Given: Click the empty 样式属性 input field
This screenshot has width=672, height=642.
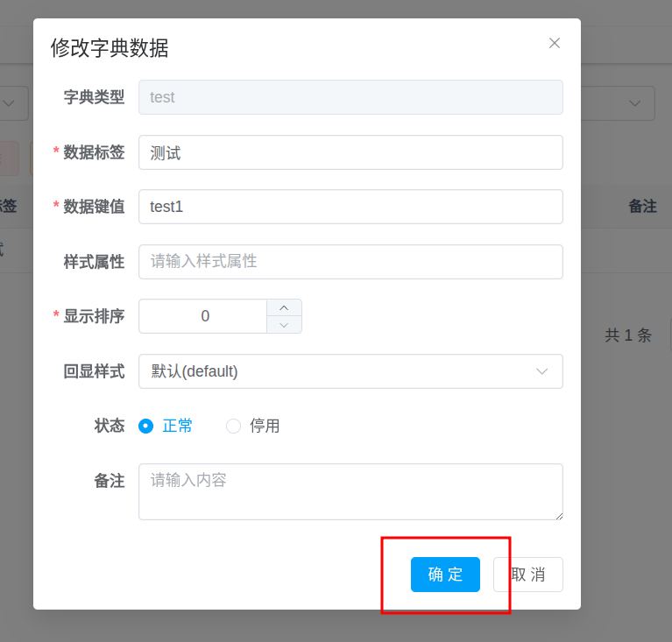Looking at the screenshot, I should click(x=350, y=261).
